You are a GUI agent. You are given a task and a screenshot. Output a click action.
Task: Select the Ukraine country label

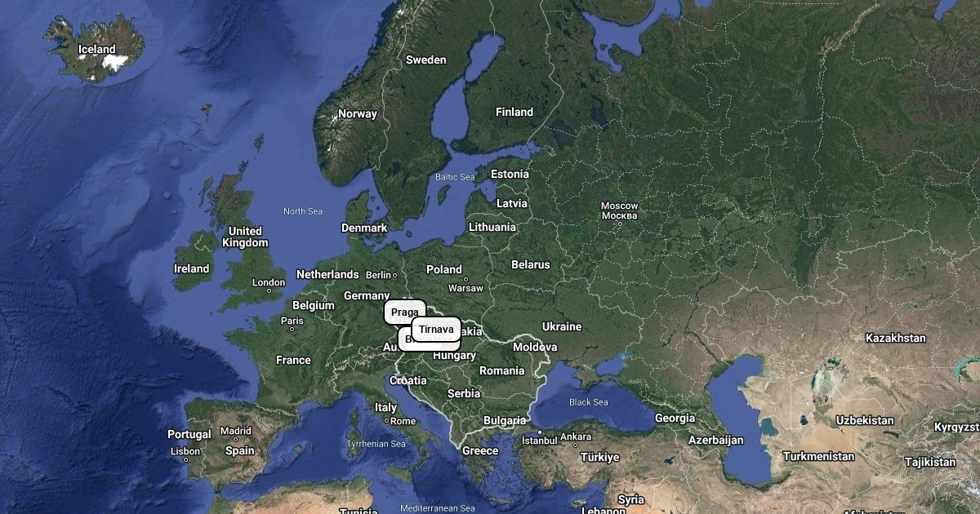(562, 326)
